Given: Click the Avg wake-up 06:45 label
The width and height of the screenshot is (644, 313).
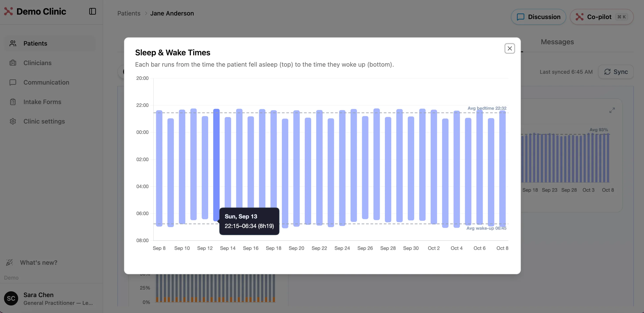Looking at the screenshot, I should coord(486,228).
